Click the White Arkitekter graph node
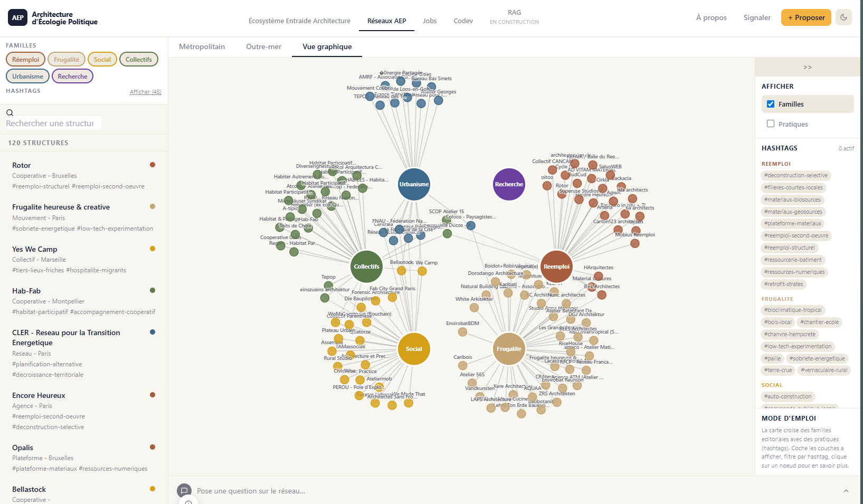The height and width of the screenshot is (504, 863). 474,307
